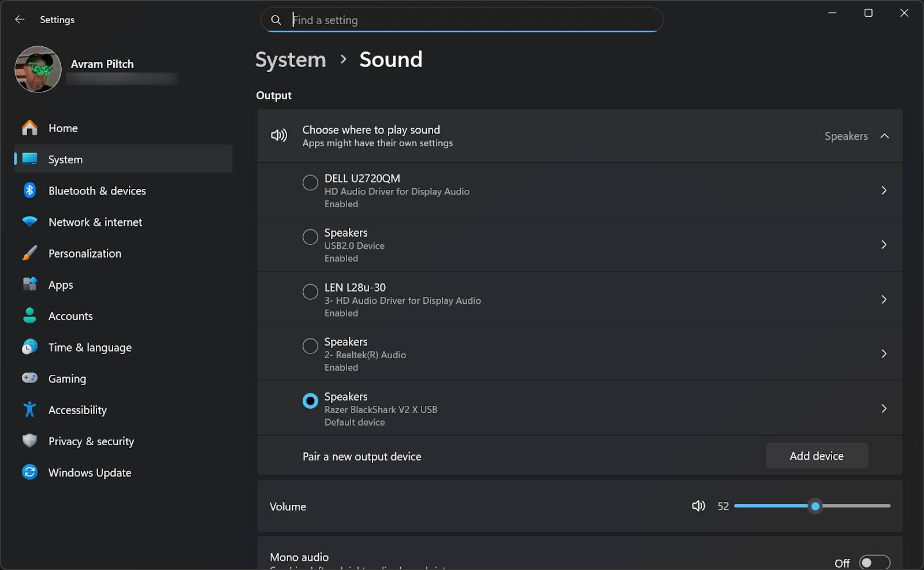
Task: Collapse the Choose where to play sound section
Action: 884,136
